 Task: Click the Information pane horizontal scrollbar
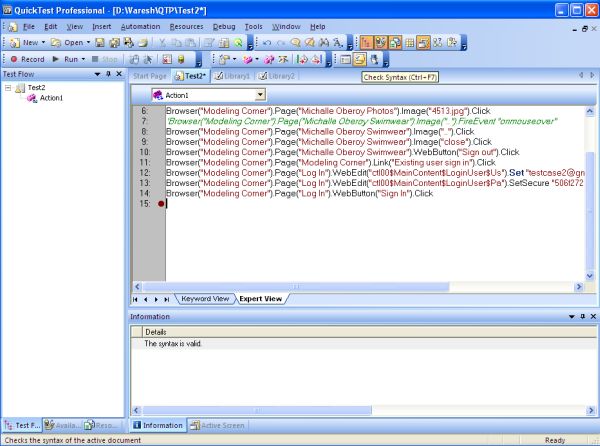(257, 410)
